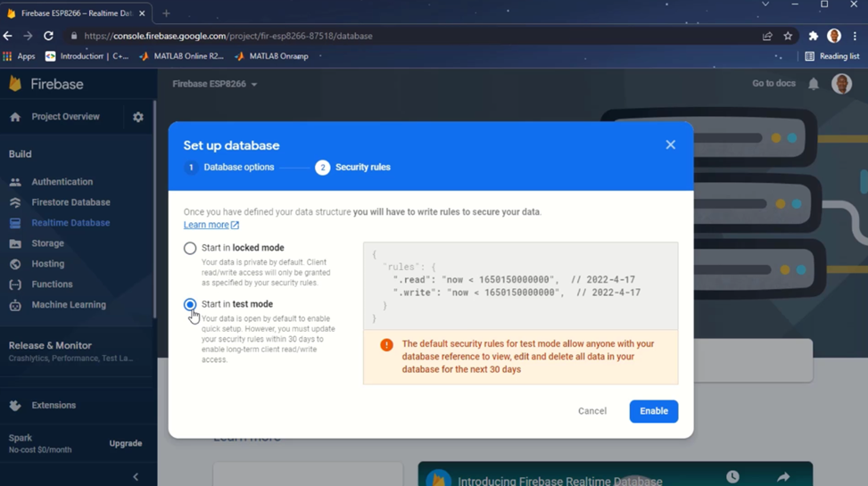868x486 pixels.
Task: Open the Firebase ESP8266 project dropdown
Action: [215, 84]
